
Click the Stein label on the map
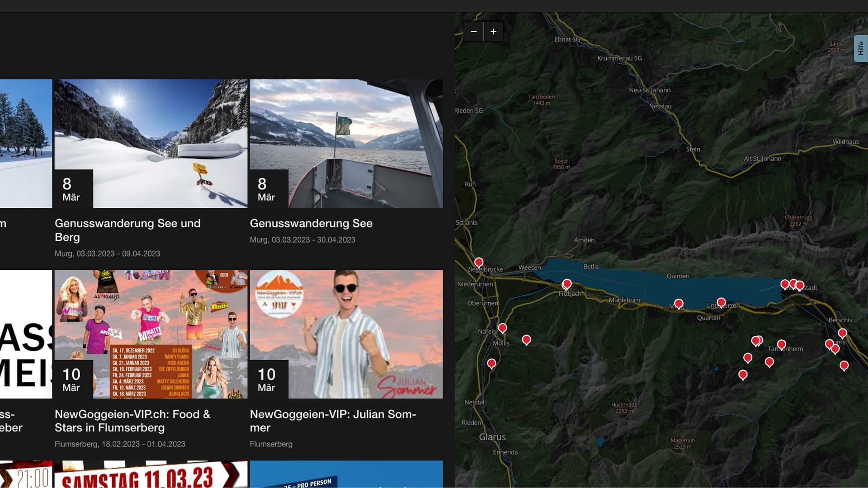[x=693, y=149]
